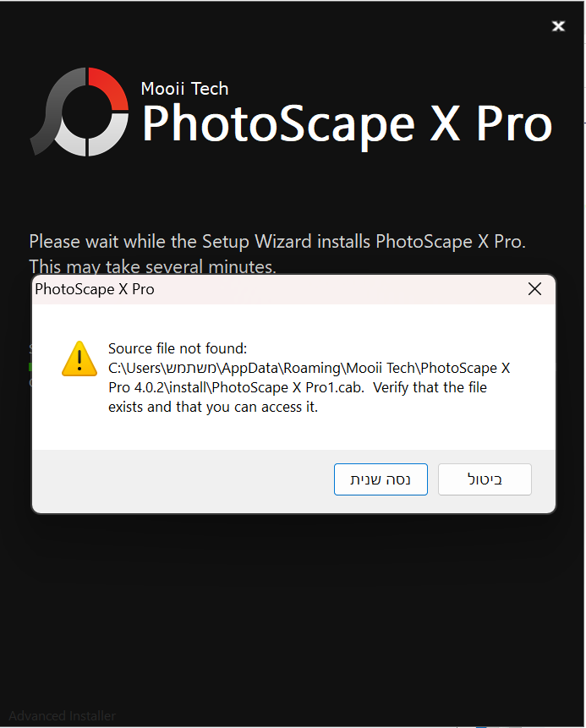Click the Advanced Installer watermark text

[62, 715]
